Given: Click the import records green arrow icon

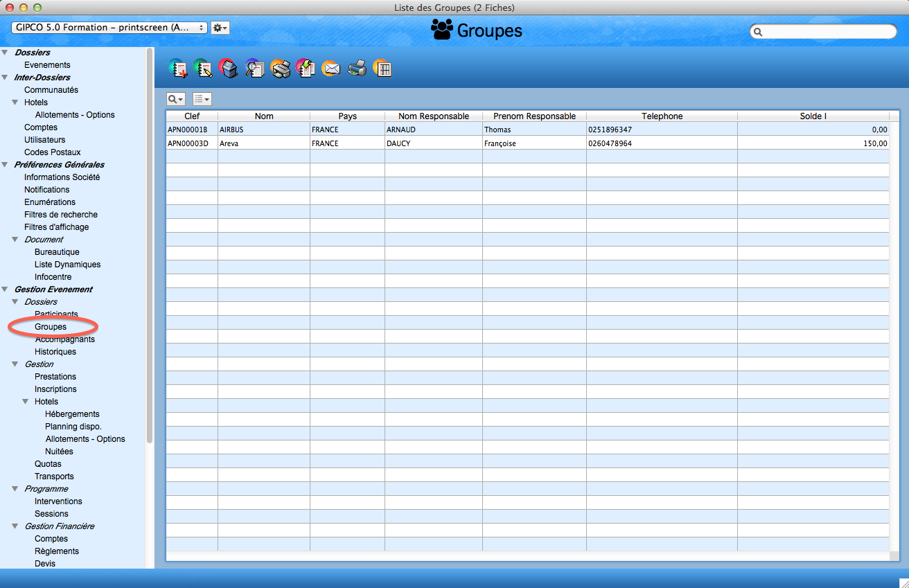Looking at the screenshot, I should 306,68.
